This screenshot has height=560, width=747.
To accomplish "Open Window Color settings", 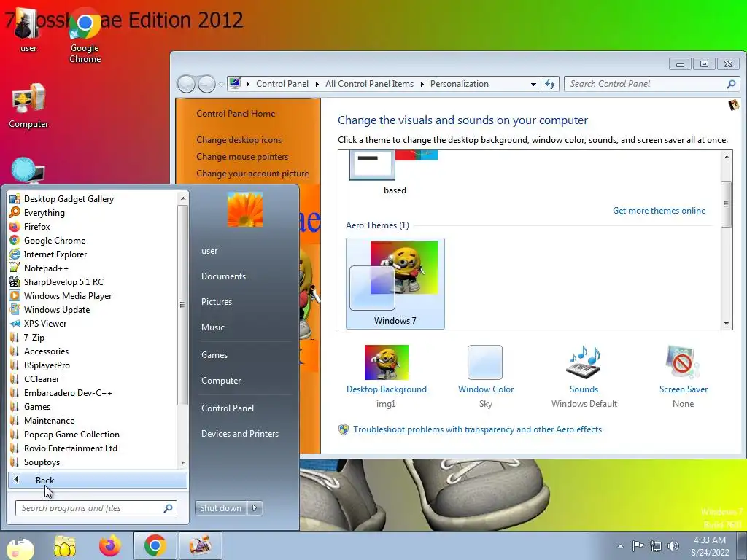I will pyautogui.click(x=485, y=376).
